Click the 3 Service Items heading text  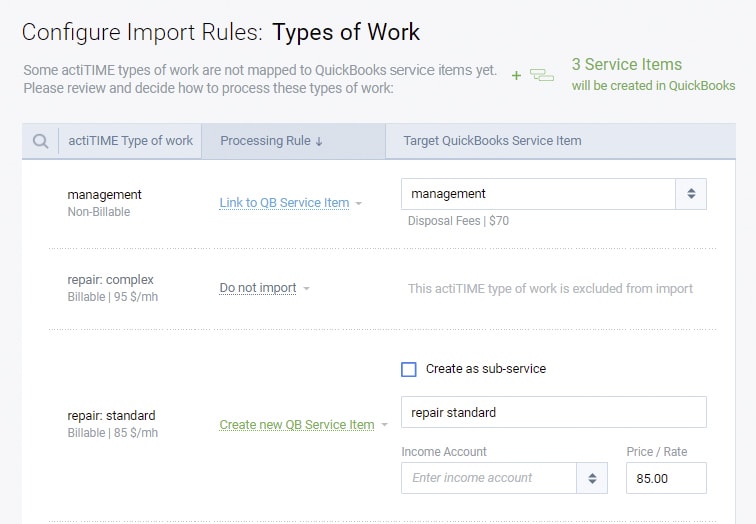tap(627, 65)
